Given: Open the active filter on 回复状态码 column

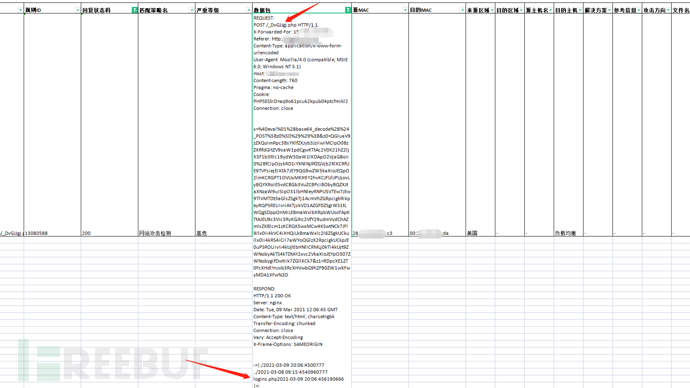Looking at the screenshot, I should [135, 10].
